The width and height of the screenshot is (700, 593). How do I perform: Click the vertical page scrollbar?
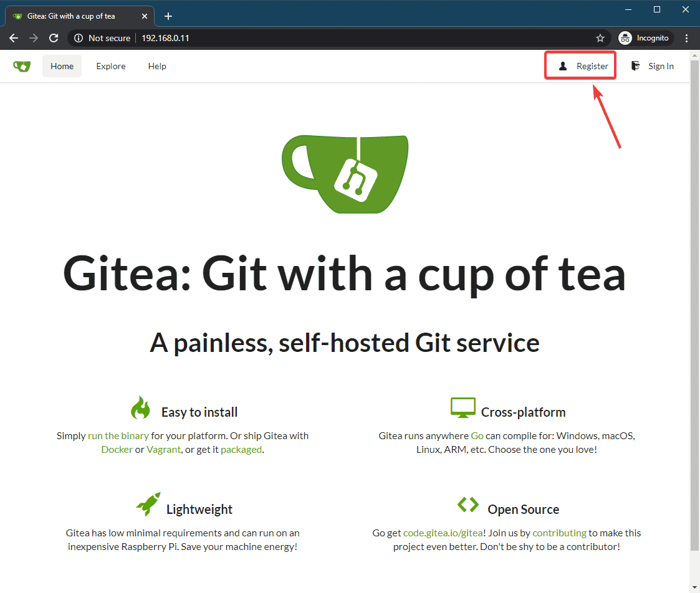click(x=694, y=305)
